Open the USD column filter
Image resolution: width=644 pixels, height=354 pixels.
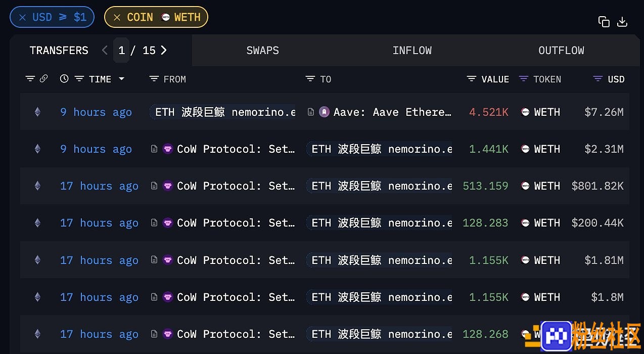[x=598, y=79]
